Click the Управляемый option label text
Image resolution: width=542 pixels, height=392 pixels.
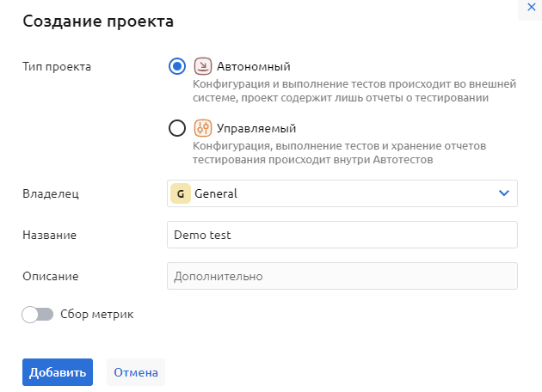coord(256,128)
